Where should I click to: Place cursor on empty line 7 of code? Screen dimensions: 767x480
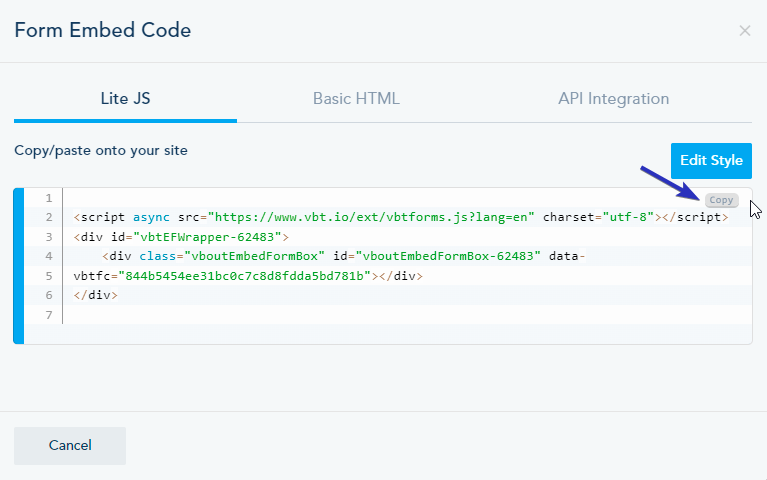coord(407,315)
